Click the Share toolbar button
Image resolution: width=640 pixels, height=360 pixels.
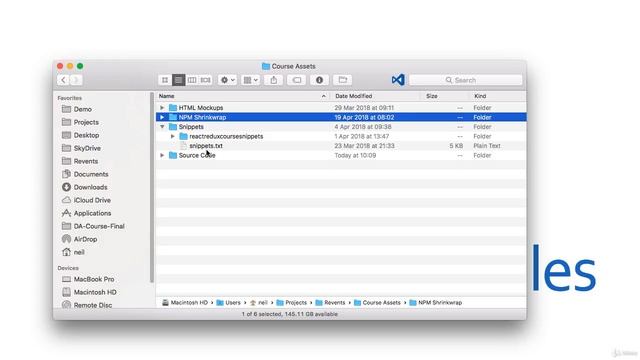274,80
